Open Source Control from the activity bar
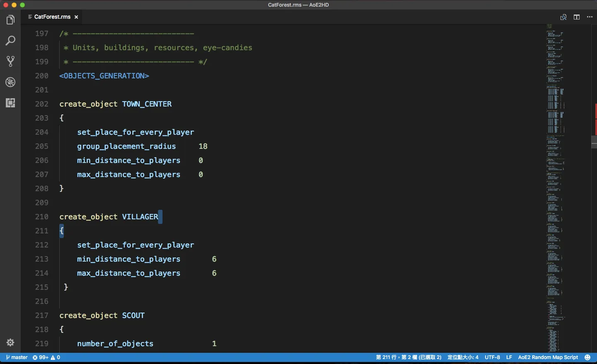Viewport: 597px width, 364px height. click(10, 61)
